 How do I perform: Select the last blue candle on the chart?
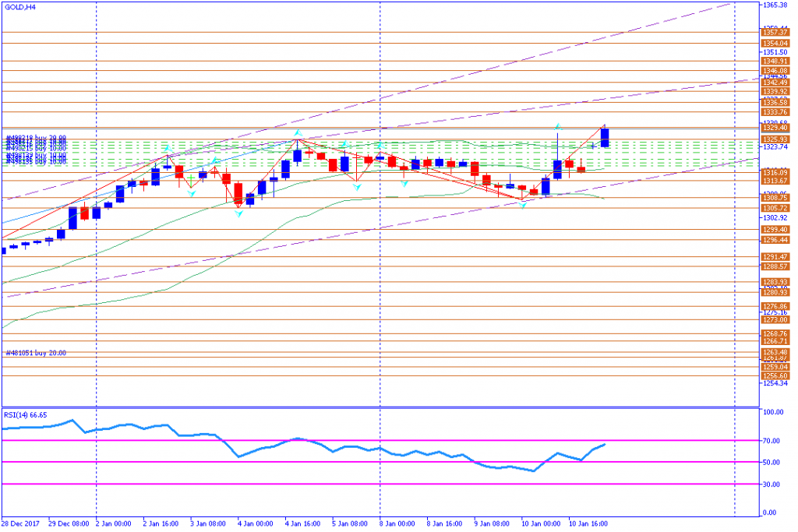pos(605,137)
